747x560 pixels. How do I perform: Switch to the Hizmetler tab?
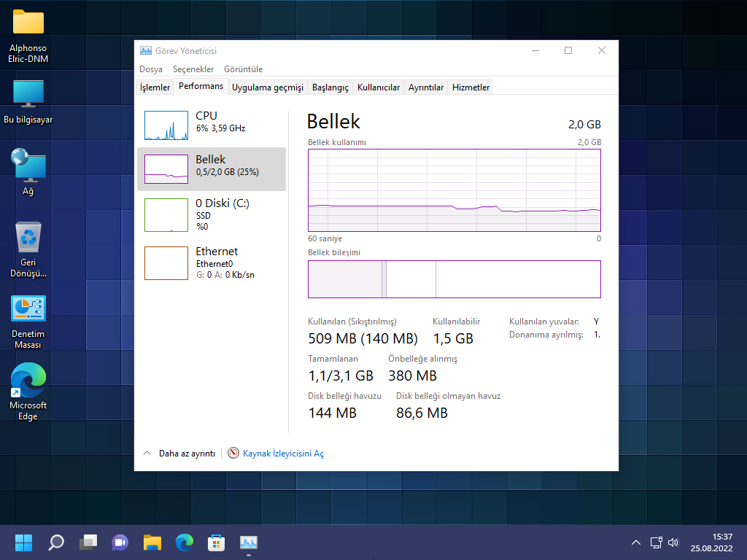(x=470, y=86)
